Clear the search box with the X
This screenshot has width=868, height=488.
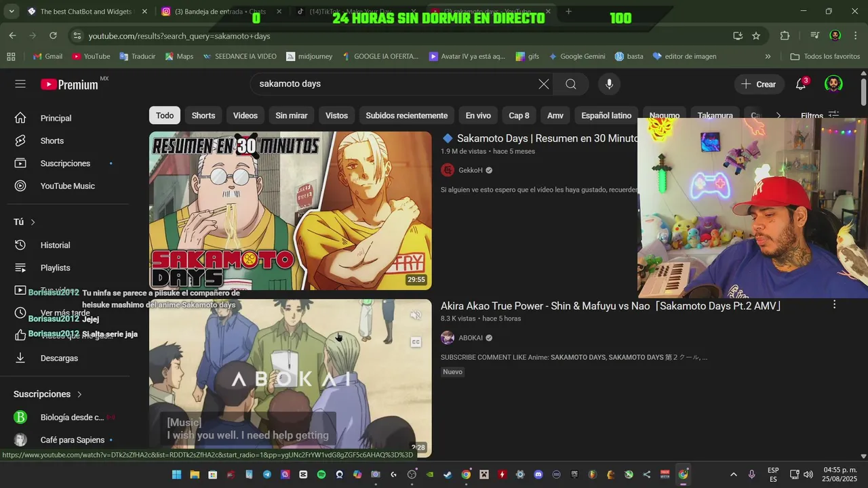[x=544, y=84]
